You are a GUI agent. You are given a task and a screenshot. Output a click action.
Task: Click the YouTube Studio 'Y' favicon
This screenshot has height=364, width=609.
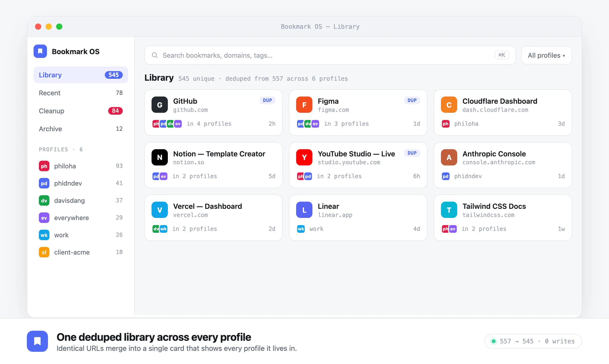(304, 157)
